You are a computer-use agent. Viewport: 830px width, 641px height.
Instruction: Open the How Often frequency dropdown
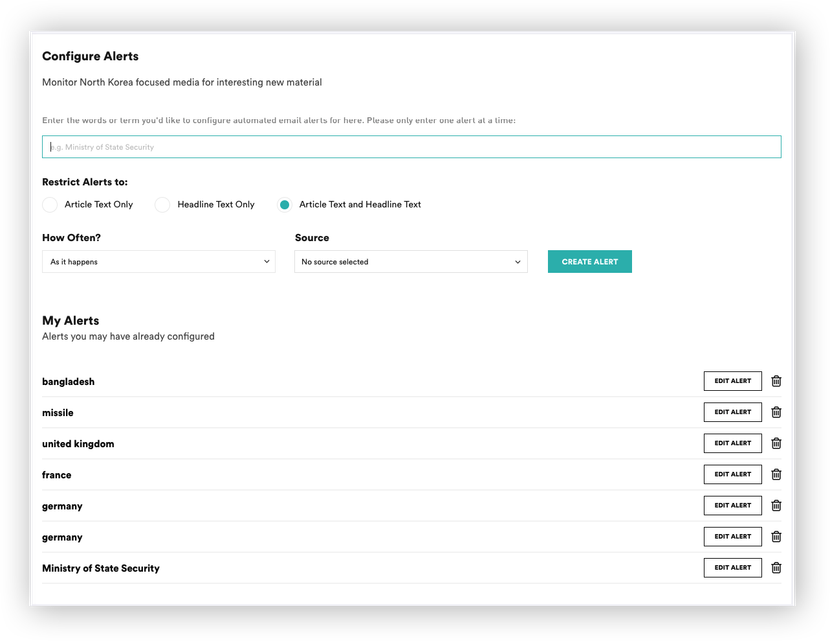[159, 262]
